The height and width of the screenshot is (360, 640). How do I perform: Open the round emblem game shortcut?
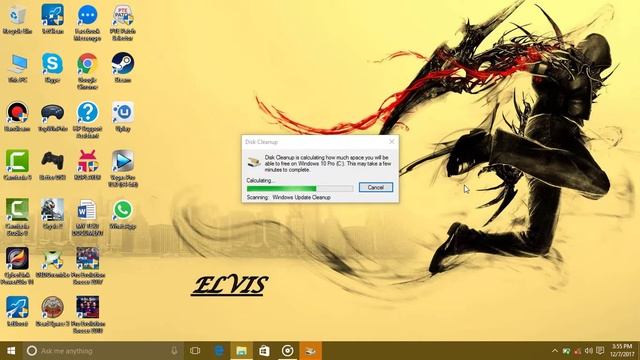tap(52, 311)
